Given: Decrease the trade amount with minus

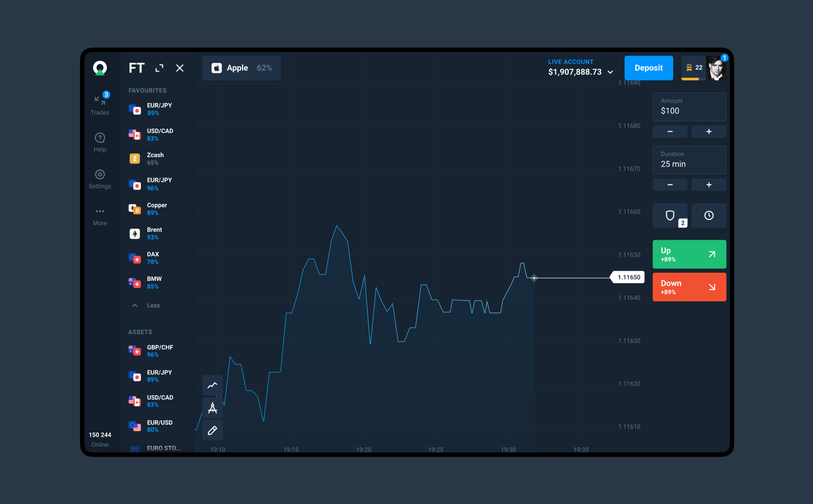Looking at the screenshot, I should point(670,132).
